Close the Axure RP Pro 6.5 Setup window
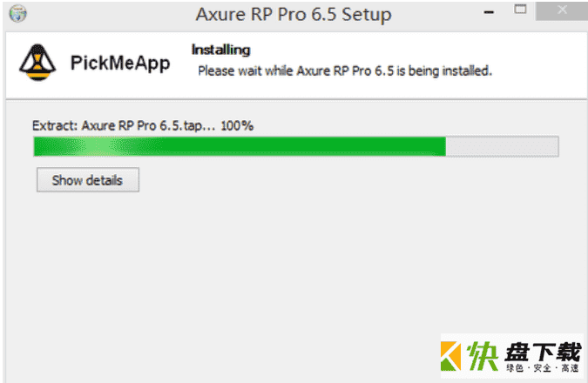Screen dimensions: 588x383 [x=562, y=10]
